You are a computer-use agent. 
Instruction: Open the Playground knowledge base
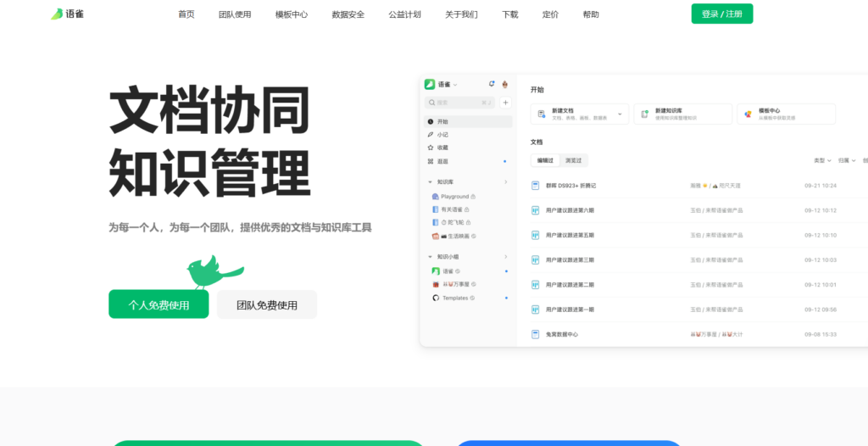click(x=454, y=196)
